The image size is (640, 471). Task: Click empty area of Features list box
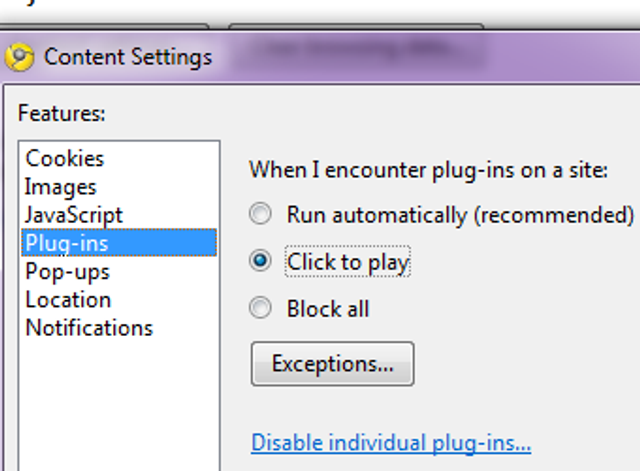(119, 404)
